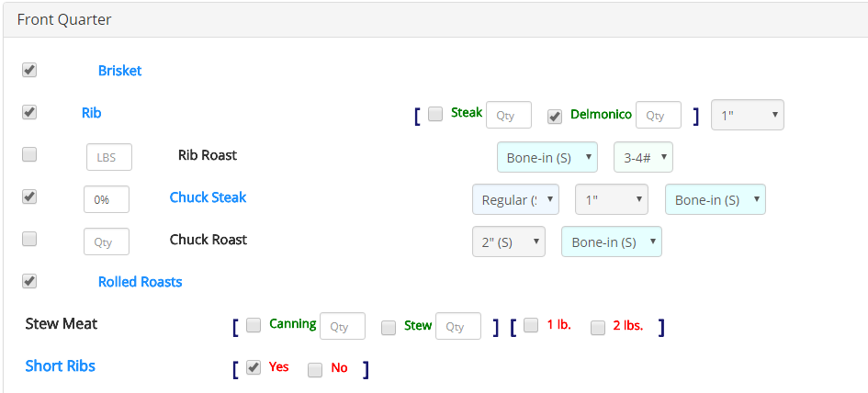Expand the Rib Roast 3-4# weight dropdown
The height and width of the screenshot is (393, 868).
(x=643, y=157)
